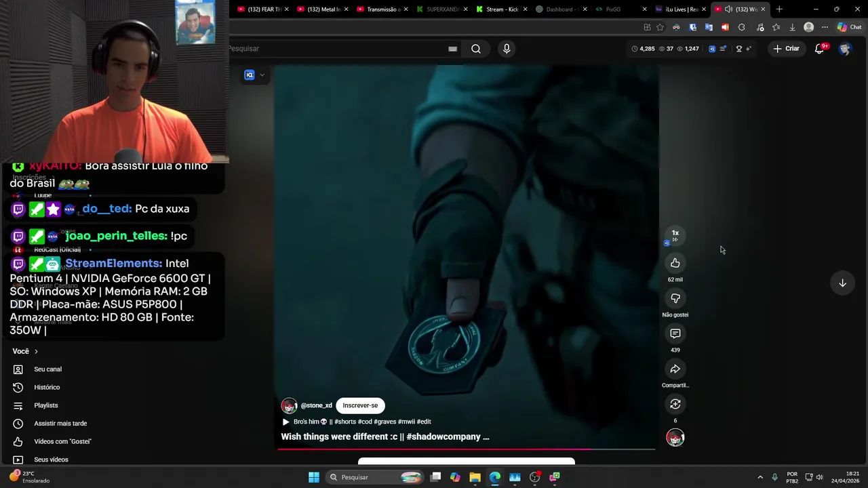This screenshot has height=488, width=868.
Task: Click the taskbar Pesquisar search box
Action: click(376, 477)
